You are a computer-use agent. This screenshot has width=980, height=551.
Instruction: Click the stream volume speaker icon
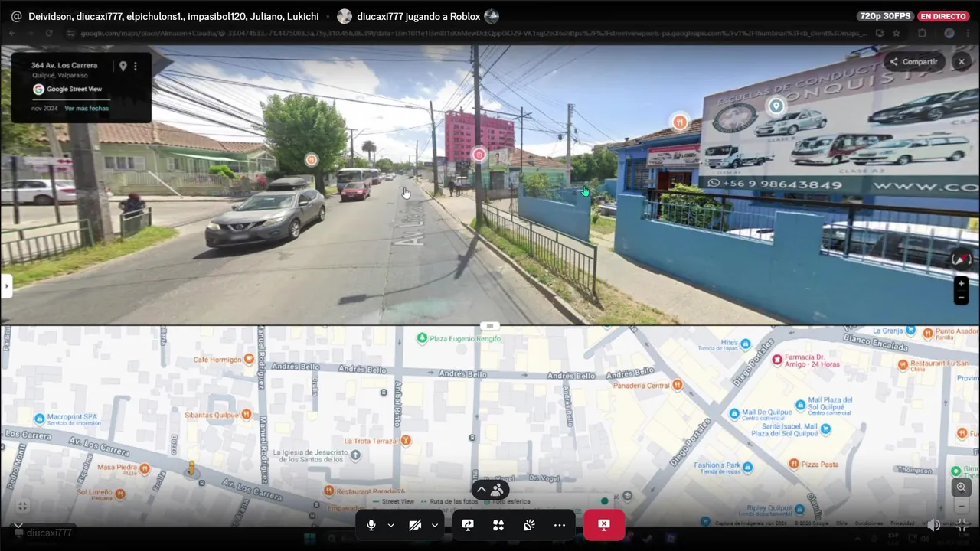click(x=933, y=525)
